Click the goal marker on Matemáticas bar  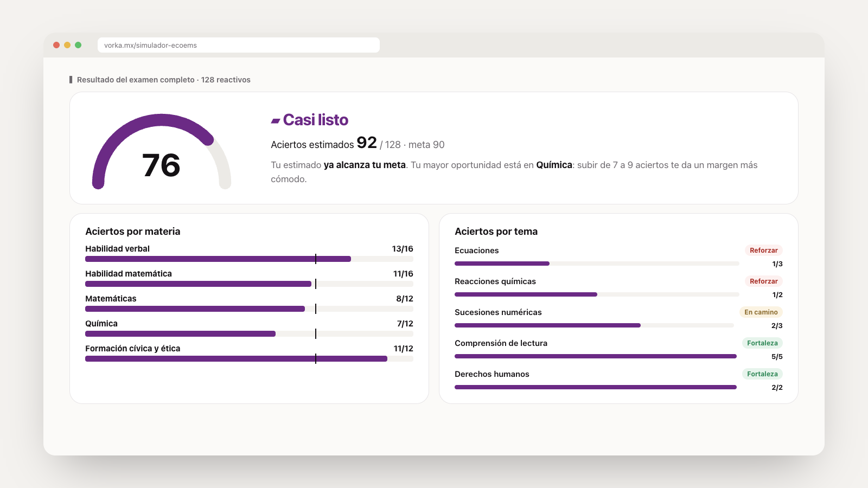pos(316,309)
